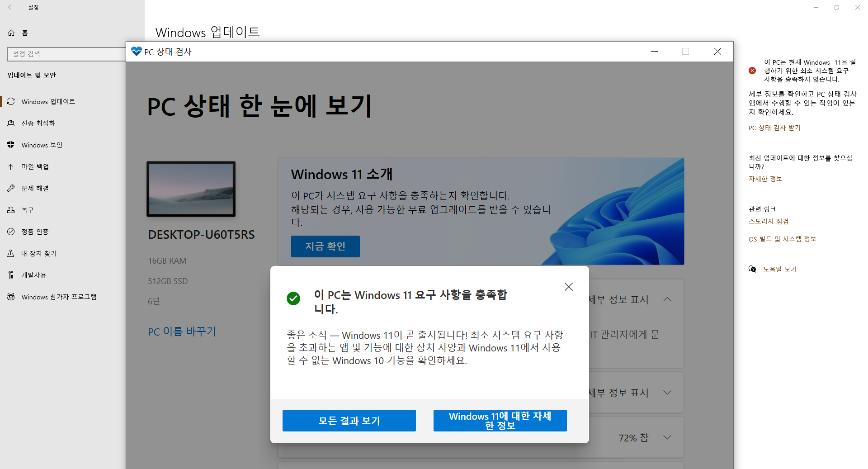The image size is (868, 469).
Task: Select the 전송 최적화 icon
Action: [11, 123]
